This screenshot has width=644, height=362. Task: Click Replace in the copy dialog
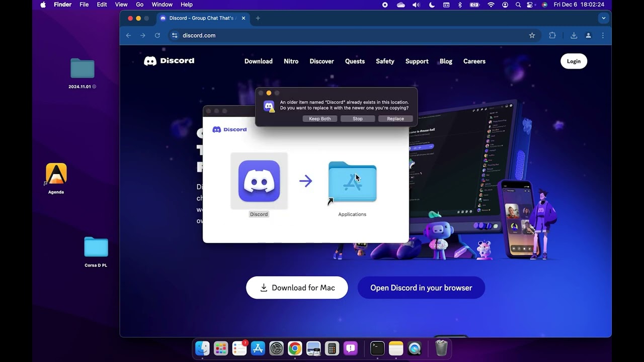[x=395, y=119]
